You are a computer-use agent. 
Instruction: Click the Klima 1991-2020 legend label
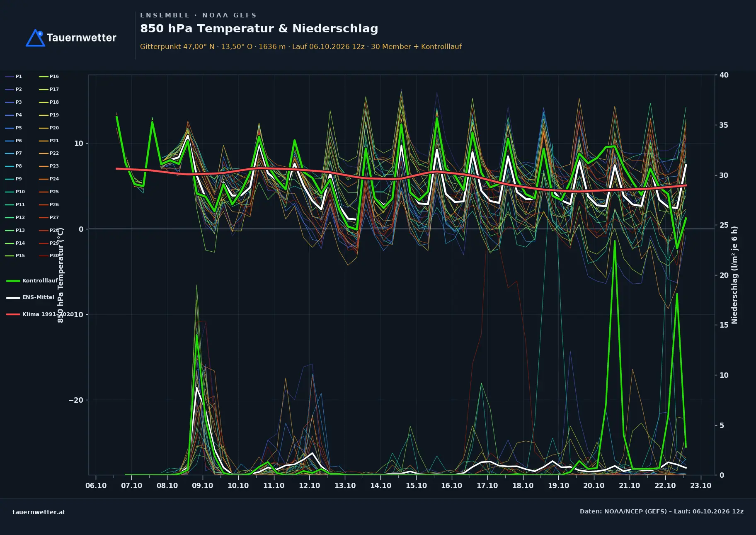pyautogui.click(x=47, y=314)
